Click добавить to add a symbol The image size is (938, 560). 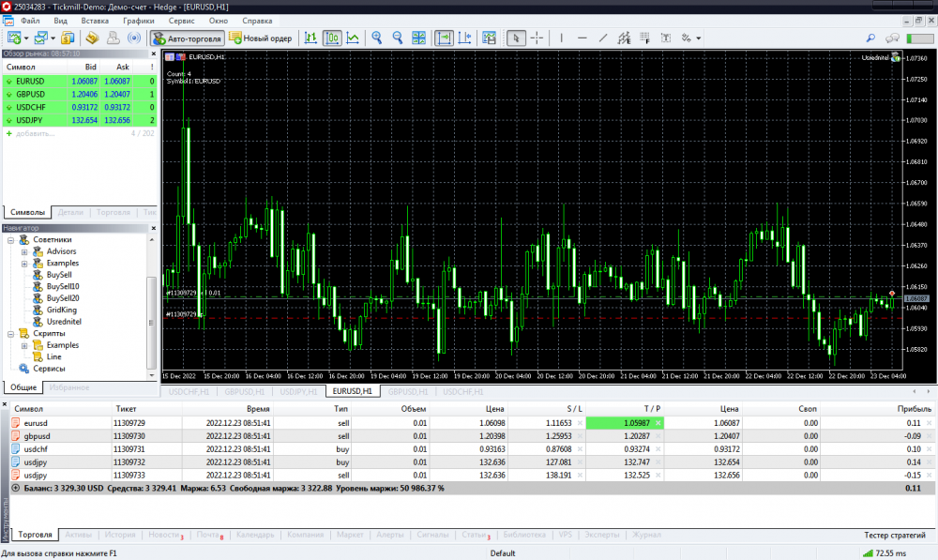(x=35, y=133)
